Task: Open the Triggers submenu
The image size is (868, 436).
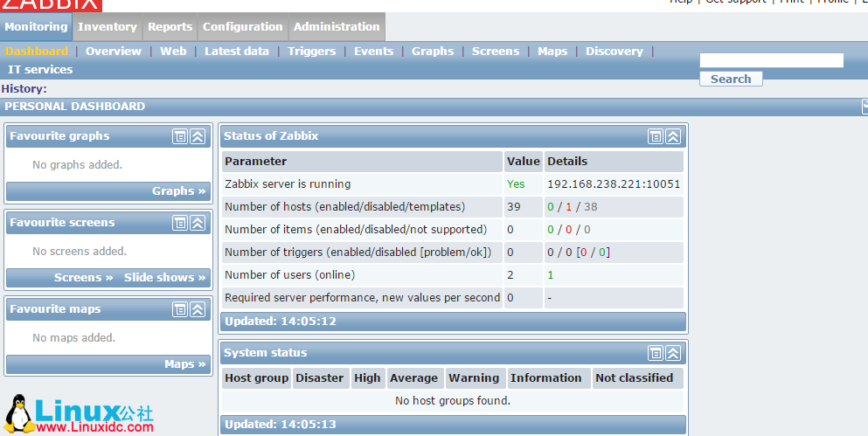Action: (312, 51)
